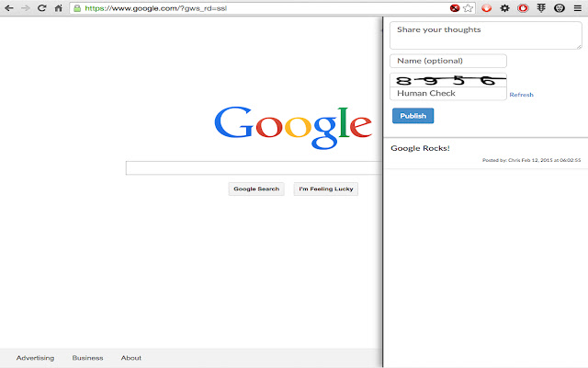Screen dimensions: 588x368
Task: Click the red power extension icon
Action: click(523, 8)
